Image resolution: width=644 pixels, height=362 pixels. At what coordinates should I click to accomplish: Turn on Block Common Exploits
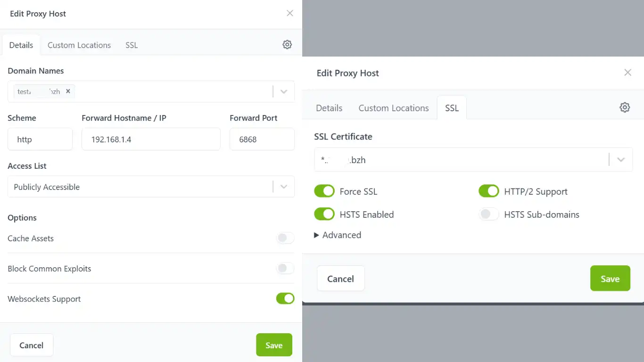285,269
